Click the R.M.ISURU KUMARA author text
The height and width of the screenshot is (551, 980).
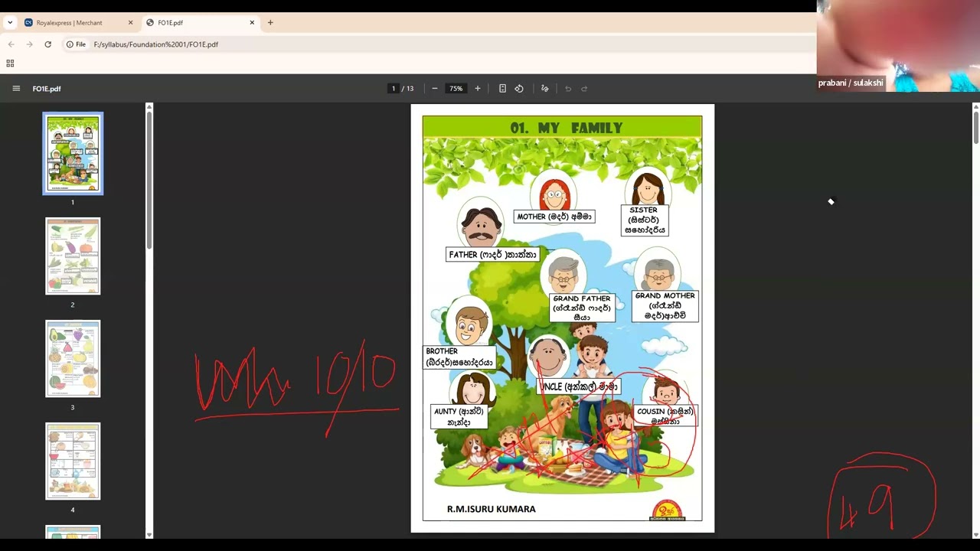tap(492, 509)
